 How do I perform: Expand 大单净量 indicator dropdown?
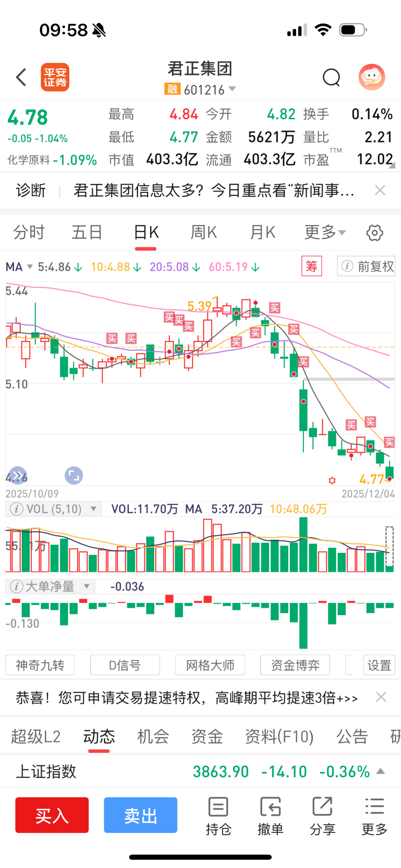87,586
